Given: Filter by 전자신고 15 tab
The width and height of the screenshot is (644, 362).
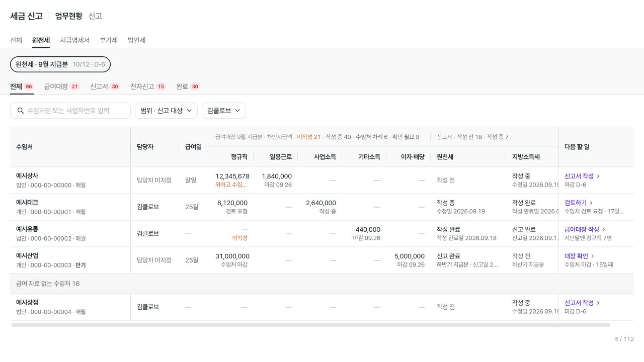Looking at the screenshot, I should tap(148, 86).
